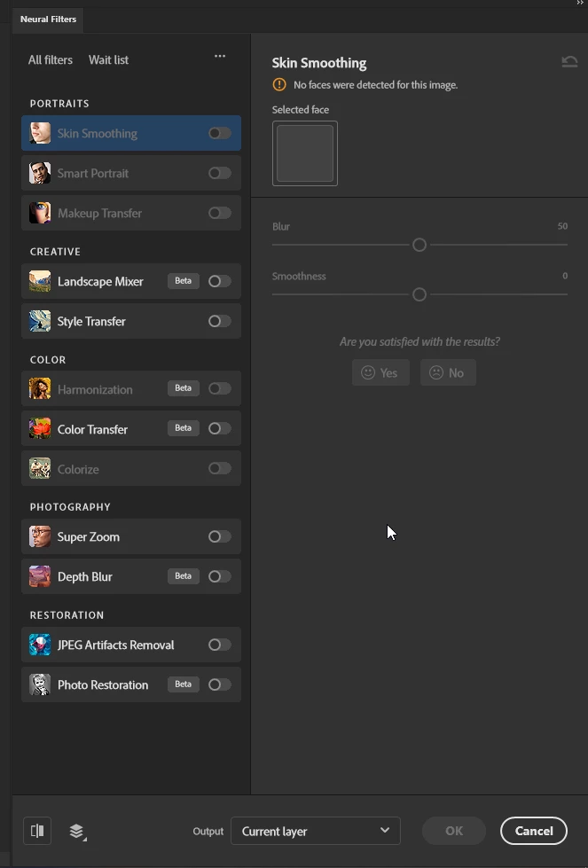Viewport: 588px width, 868px height.
Task: Click the Depth Blur filter thumbnail icon
Action: click(x=40, y=576)
